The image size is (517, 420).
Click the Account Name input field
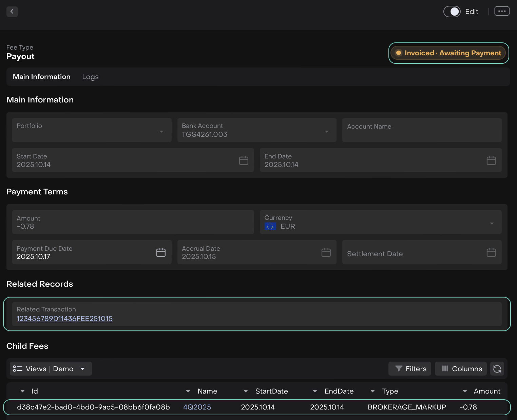(422, 130)
